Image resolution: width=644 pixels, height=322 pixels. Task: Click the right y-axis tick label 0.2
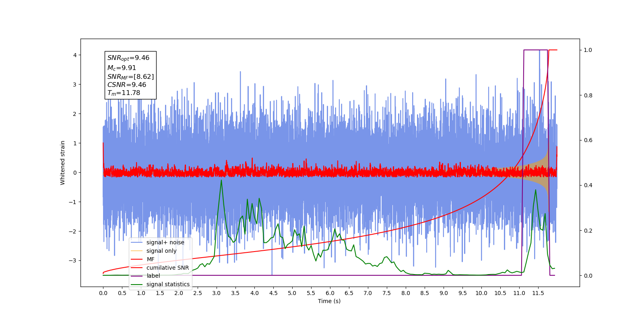(588, 231)
